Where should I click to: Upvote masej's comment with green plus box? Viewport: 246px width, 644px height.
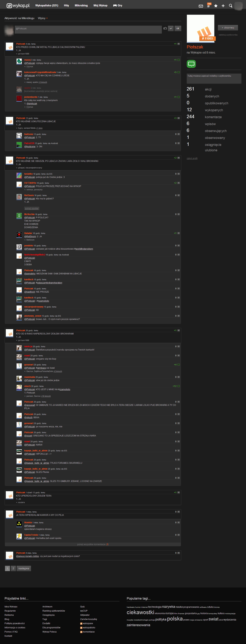(179, 60)
